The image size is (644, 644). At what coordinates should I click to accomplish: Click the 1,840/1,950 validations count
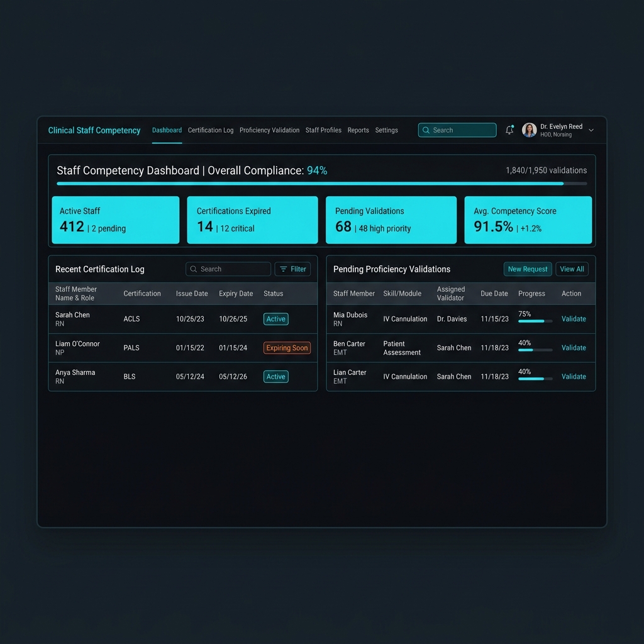coord(546,170)
